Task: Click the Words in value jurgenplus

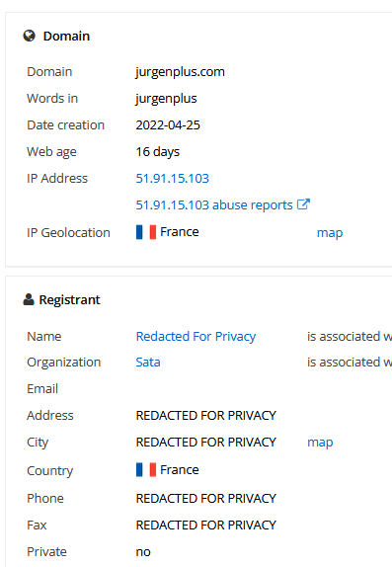Action: [x=166, y=99]
